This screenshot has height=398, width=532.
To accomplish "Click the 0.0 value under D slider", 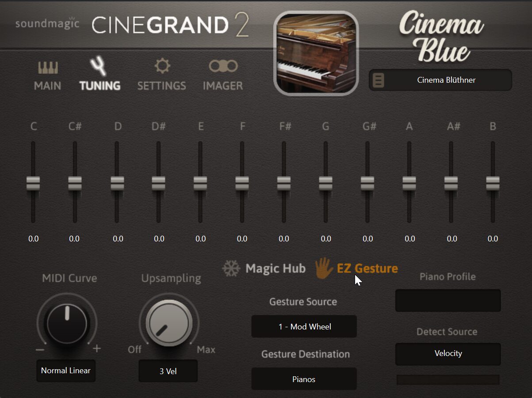I will coord(118,239).
